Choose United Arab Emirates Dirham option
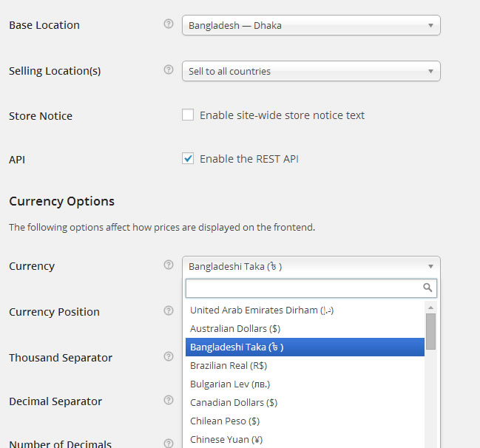The width and height of the screenshot is (480, 448). [305, 310]
